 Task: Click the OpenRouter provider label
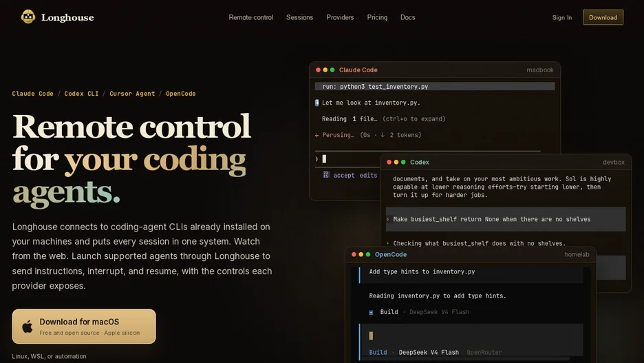point(484,352)
